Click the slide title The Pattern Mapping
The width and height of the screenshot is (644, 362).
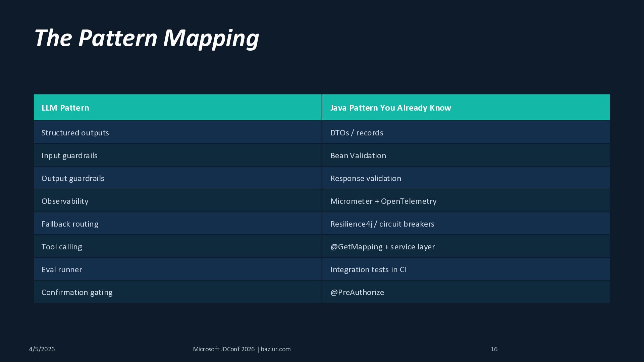point(146,38)
